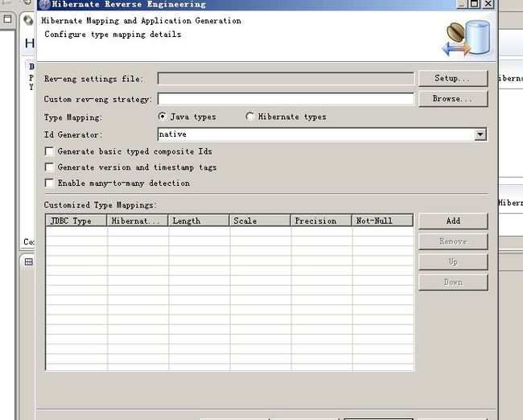Click the Precision column header

(x=321, y=220)
